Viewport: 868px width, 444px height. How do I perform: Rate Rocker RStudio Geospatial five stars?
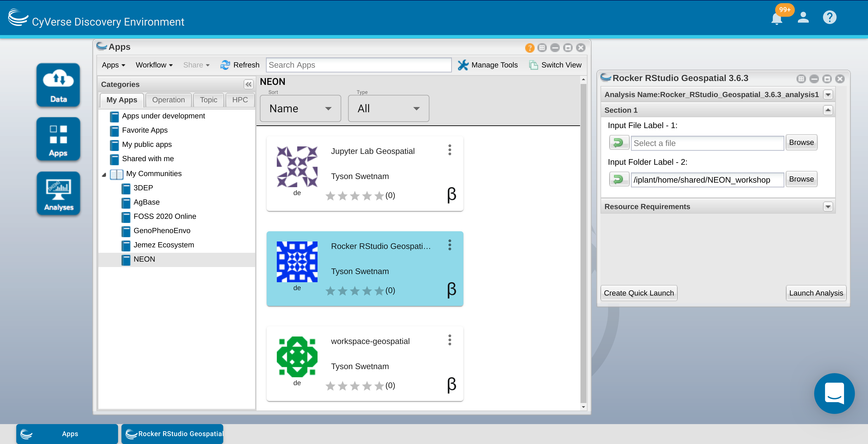tap(379, 291)
